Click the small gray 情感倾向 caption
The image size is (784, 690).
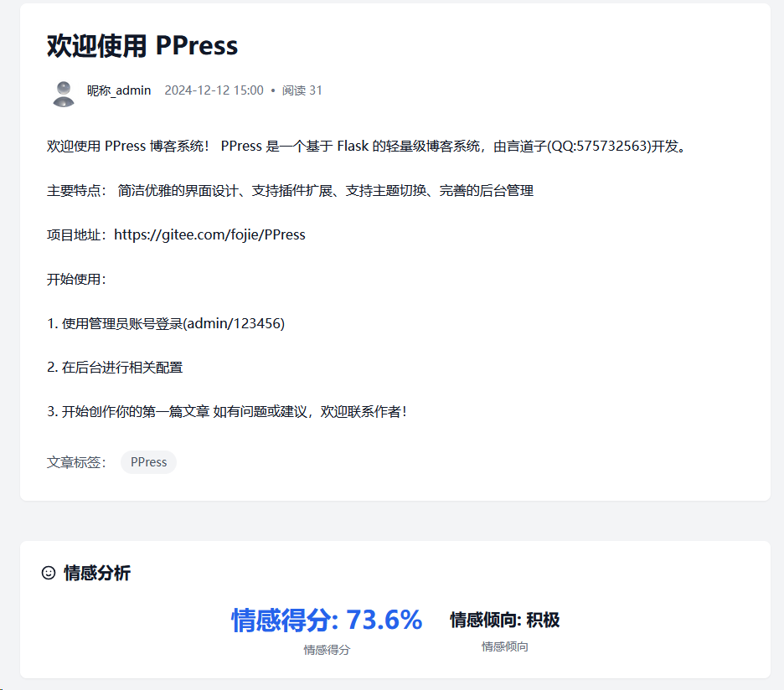point(505,647)
